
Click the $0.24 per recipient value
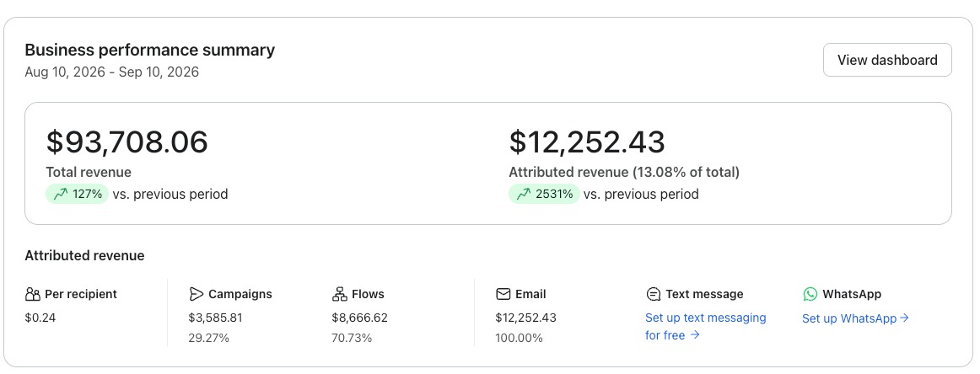click(40, 318)
